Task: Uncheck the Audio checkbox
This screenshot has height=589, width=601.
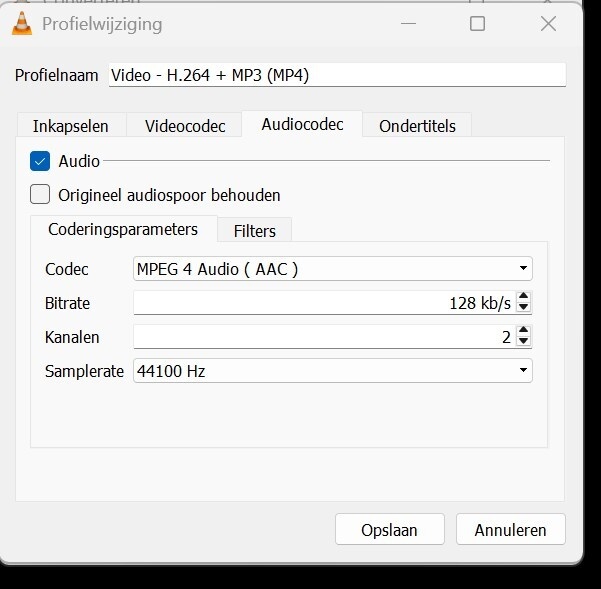Action: (x=40, y=161)
